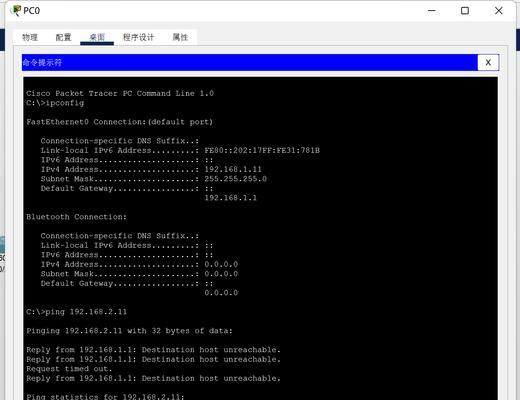Click the gateway value 192.168.1.1
520x400 pixels.
[231, 198]
